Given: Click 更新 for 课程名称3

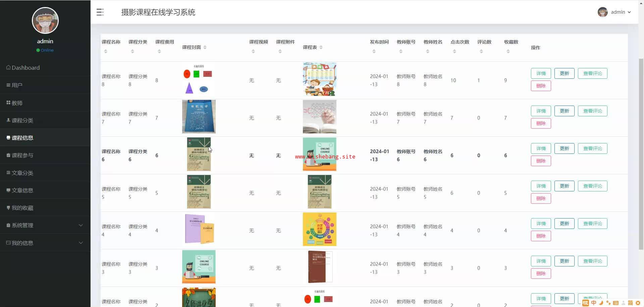Looking at the screenshot, I should coord(564,261).
